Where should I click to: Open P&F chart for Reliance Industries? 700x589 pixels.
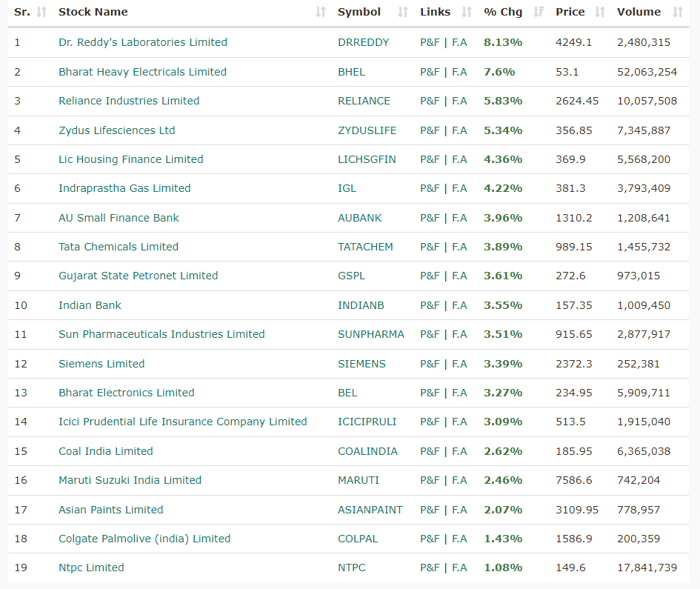click(430, 101)
